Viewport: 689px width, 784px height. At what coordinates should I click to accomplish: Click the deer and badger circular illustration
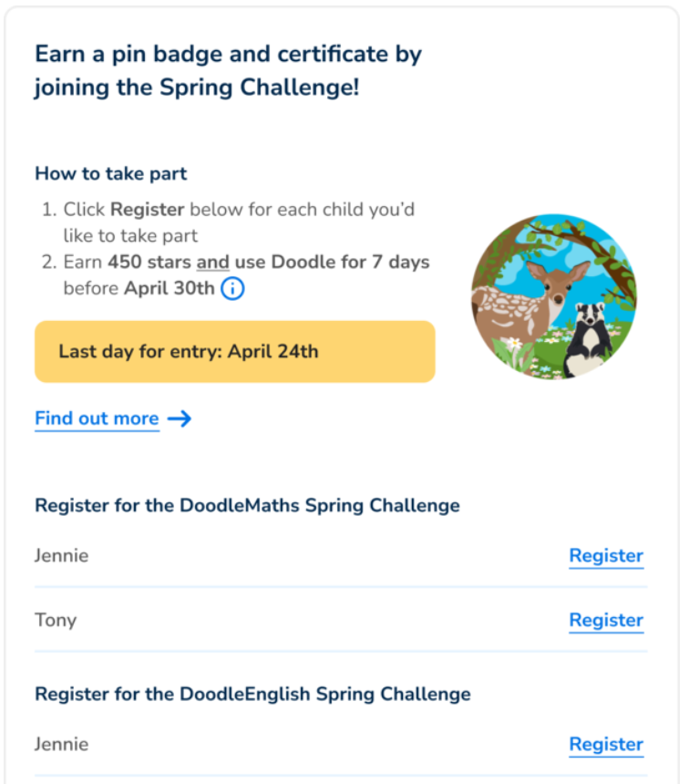tap(554, 297)
